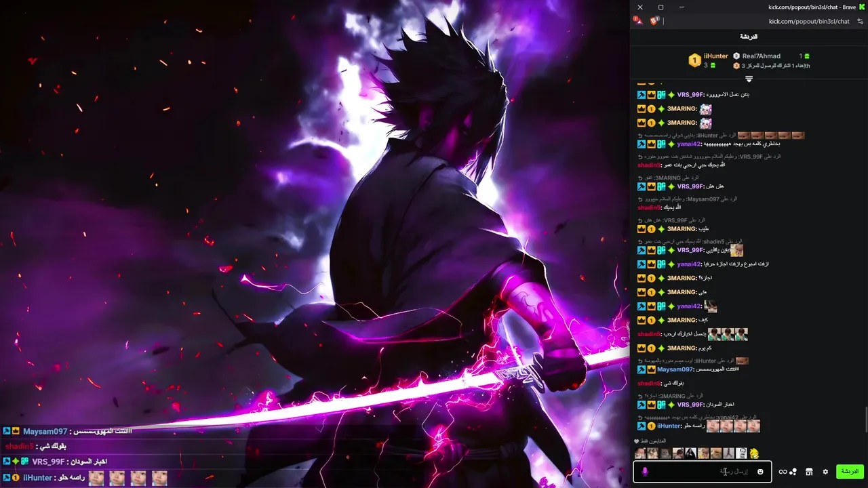Insert the sketched man face quick emote
The image size is (868, 488).
pyautogui.click(x=741, y=453)
